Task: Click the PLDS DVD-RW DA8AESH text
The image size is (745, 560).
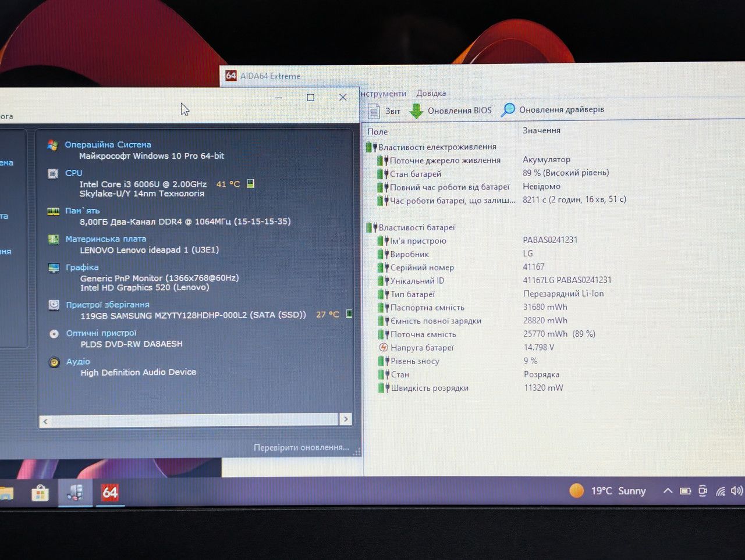Action: (x=132, y=344)
